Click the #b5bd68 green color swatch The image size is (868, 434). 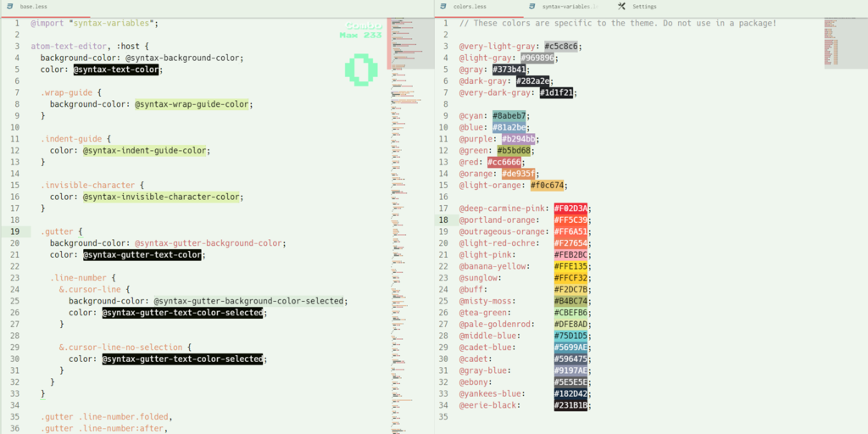tap(515, 151)
